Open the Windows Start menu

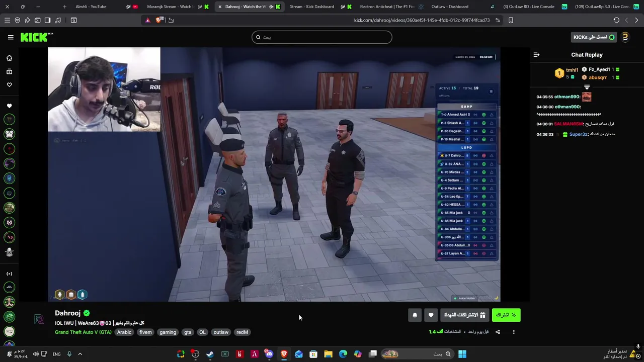(x=462, y=354)
